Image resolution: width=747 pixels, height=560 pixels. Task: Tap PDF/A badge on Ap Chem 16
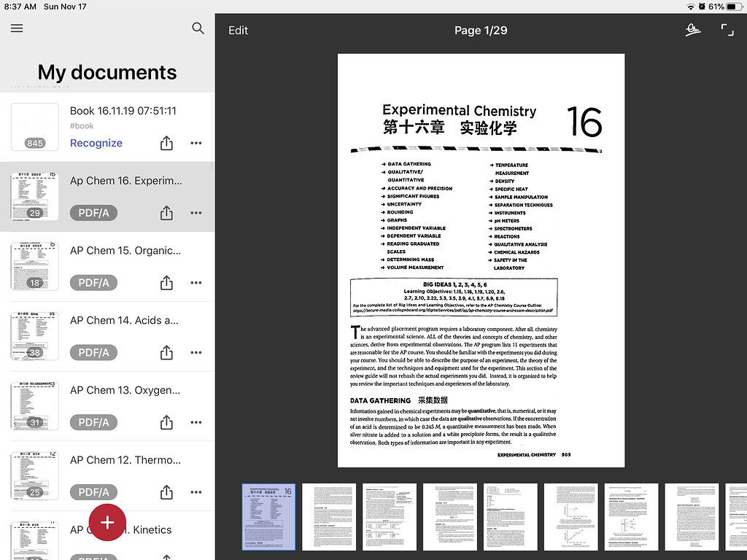click(x=93, y=213)
